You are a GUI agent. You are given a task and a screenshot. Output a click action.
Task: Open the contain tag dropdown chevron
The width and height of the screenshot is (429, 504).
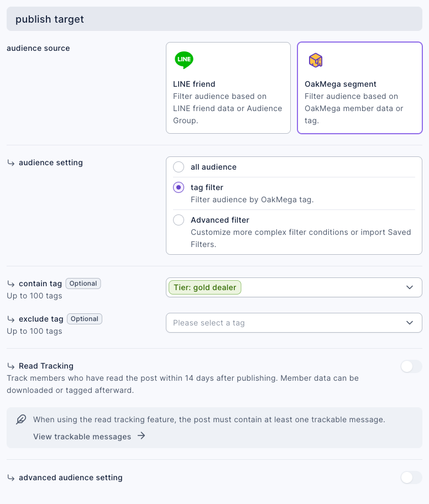point(410,287)
